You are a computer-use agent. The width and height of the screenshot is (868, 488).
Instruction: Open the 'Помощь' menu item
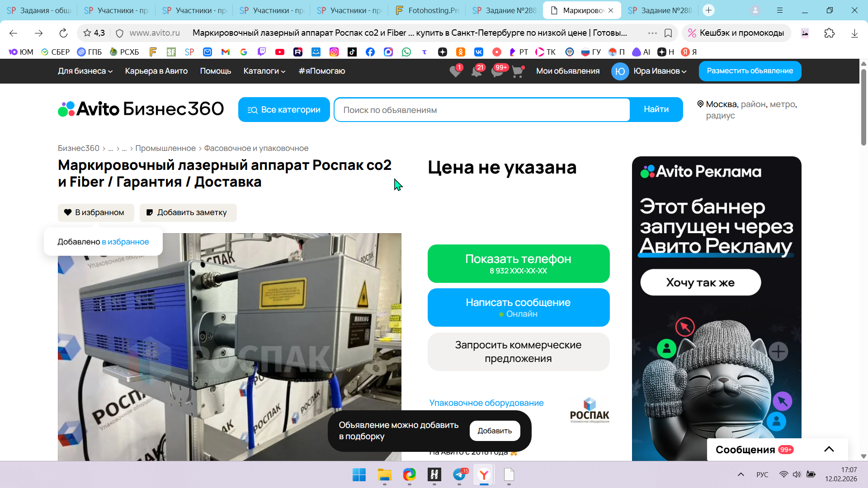pos(215,71)
